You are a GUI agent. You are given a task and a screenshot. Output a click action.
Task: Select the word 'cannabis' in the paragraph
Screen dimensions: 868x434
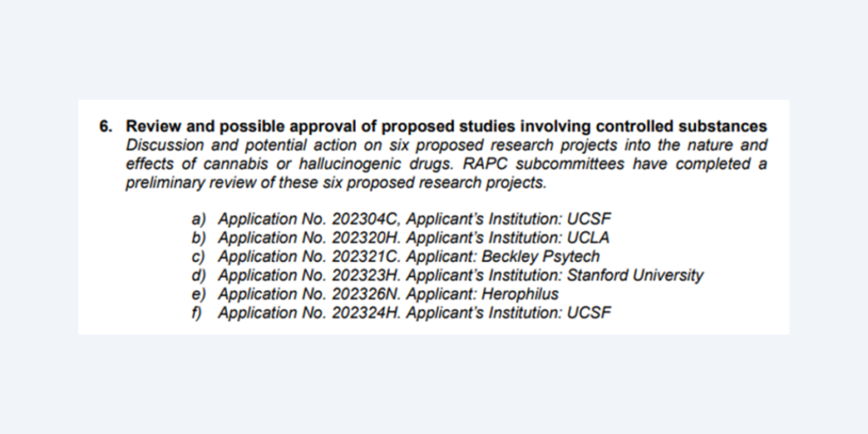click(x=236, y=164)
